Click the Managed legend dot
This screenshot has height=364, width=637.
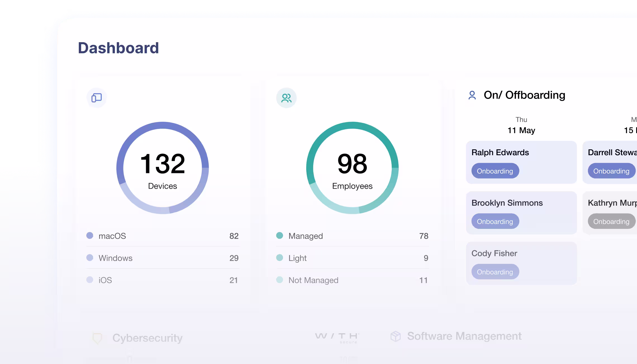tap(280, 236)
